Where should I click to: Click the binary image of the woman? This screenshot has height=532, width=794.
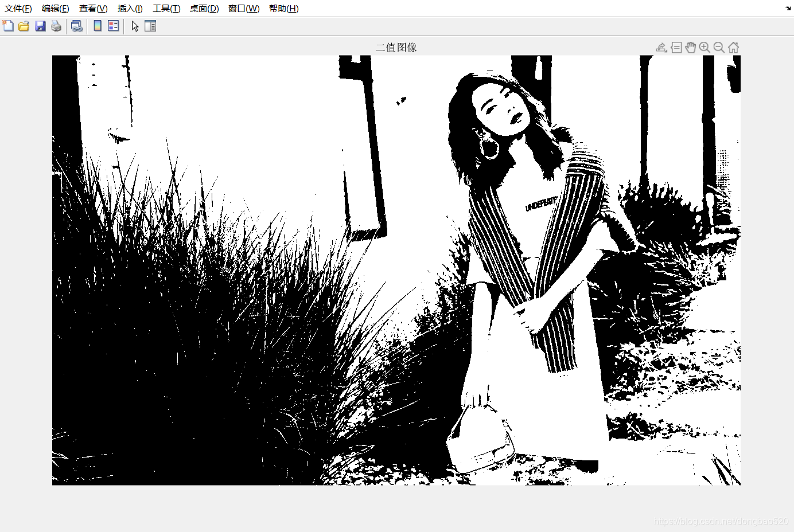(x=396, y=270)
